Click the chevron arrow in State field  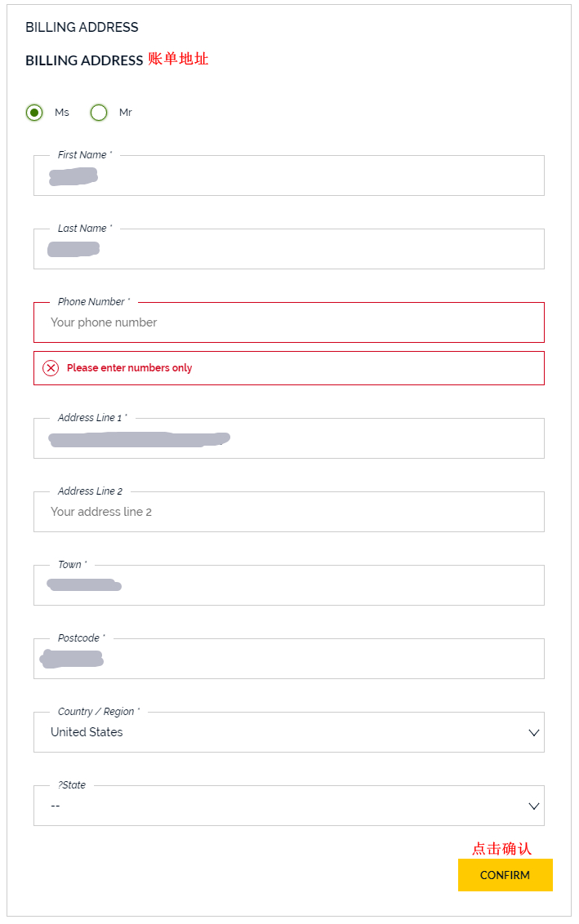pyautogui.click(x=534, y=806)
